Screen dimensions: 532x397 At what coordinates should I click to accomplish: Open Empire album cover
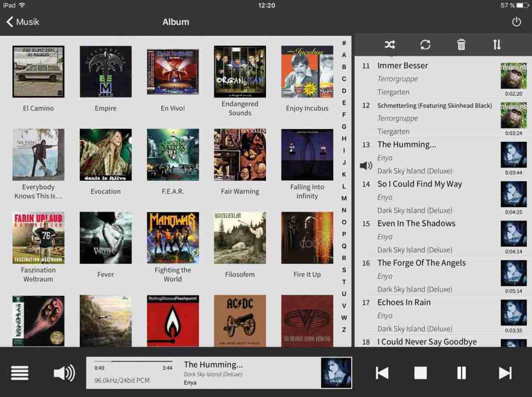(x=106, y=72)
